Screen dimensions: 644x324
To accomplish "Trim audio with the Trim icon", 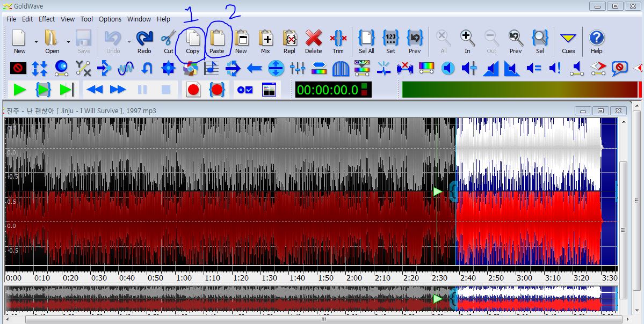I will pos(338,38).
